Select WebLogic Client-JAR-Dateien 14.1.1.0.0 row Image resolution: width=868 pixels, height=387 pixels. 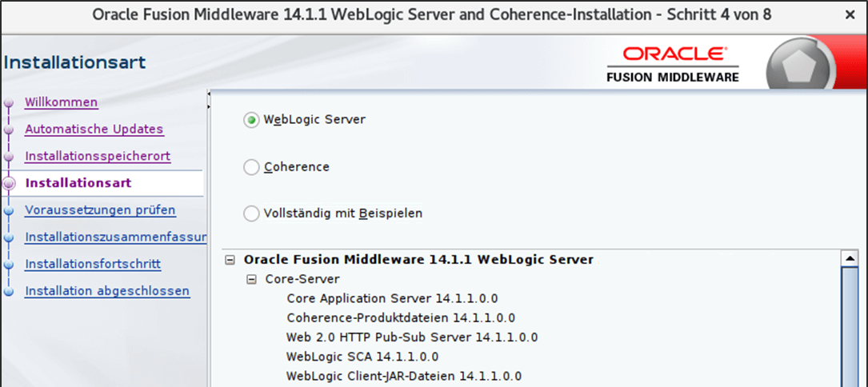tap(403, 376)
